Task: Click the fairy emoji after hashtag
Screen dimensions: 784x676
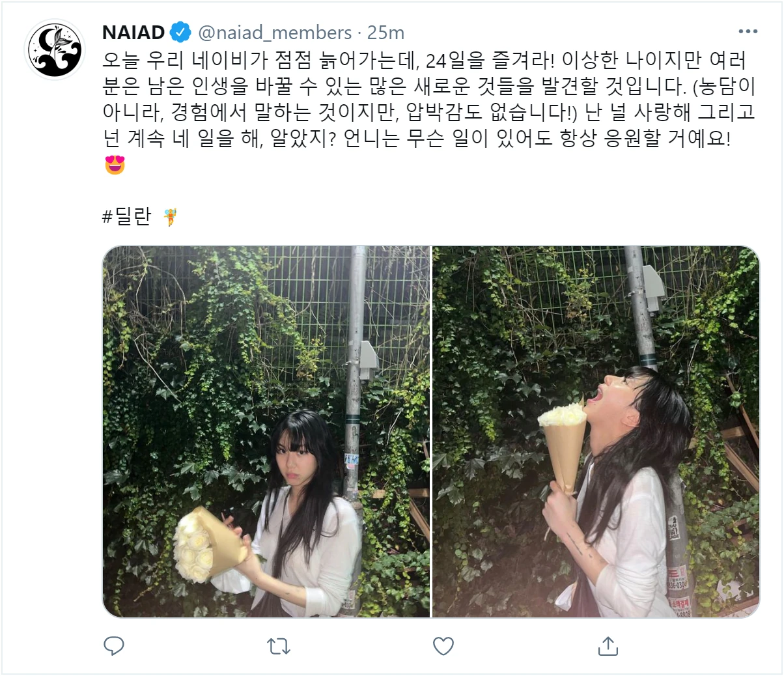Action: click(x=171, y=217)
